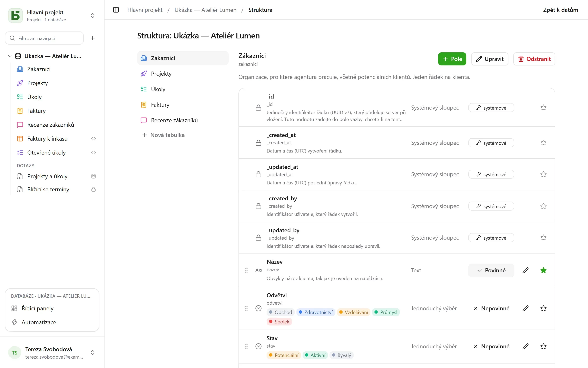This screenshot has width=588, height=368.
Task: Open Tereza Svobodová account menu chevrons
Action: 92,353
